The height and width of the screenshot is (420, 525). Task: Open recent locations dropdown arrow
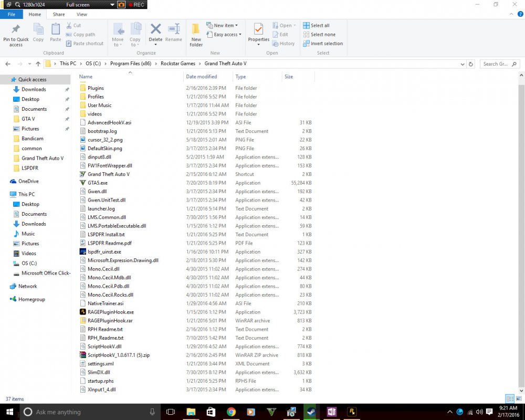pos(29,64)
